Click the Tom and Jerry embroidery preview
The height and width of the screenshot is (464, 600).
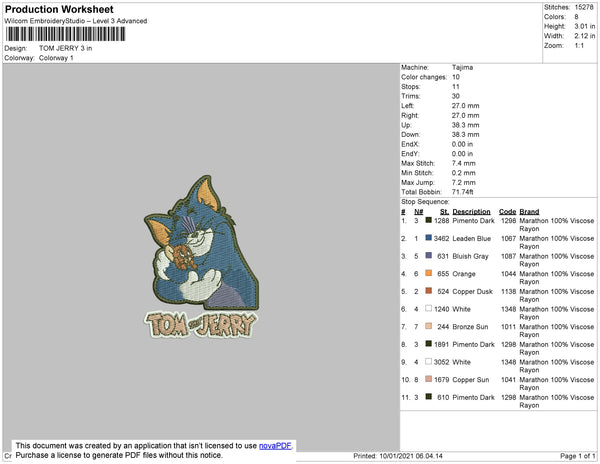tap(201, 257)
